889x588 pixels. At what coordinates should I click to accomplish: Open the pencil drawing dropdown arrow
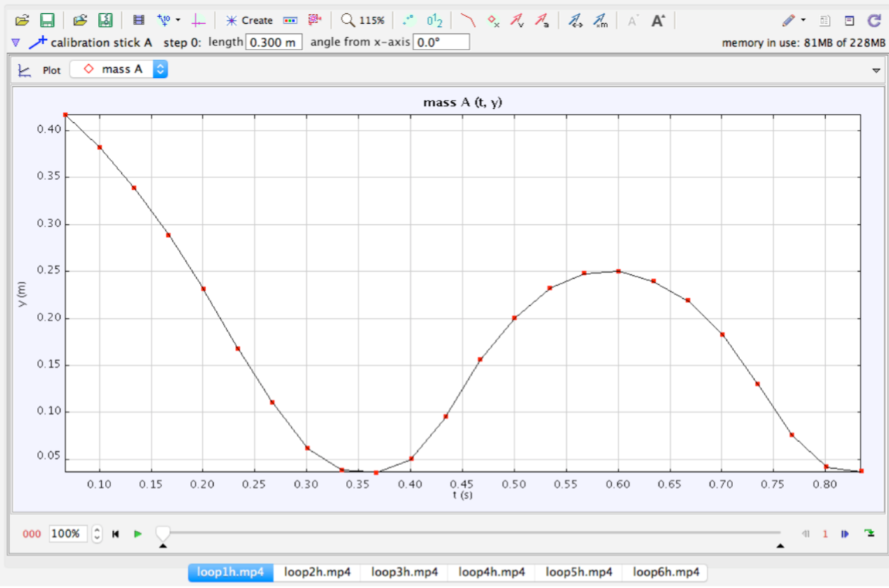[x=802, y=20]
